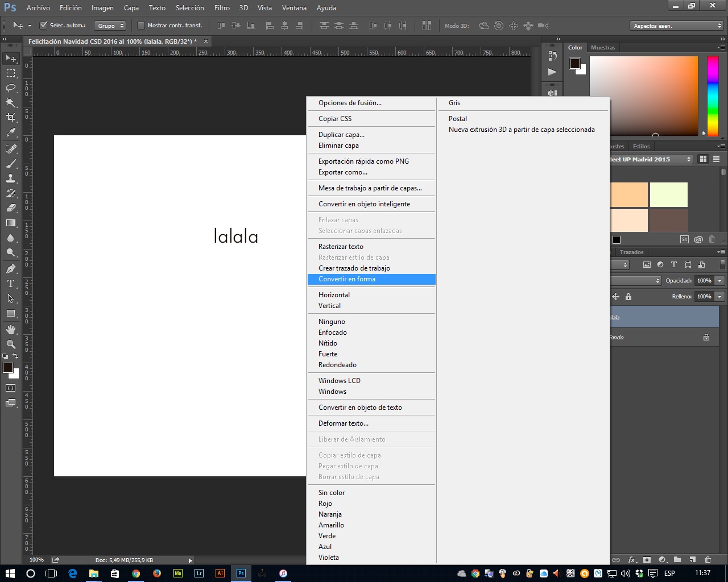The height and width of the screenshot is (582, 728).
Task: Select the Brush tool
Action: click(11, 164)
